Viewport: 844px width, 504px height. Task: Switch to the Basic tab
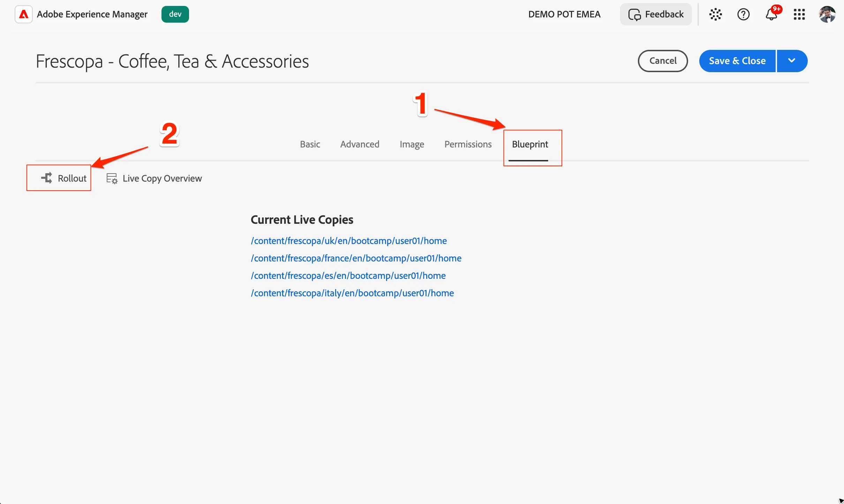pos(310,144)
